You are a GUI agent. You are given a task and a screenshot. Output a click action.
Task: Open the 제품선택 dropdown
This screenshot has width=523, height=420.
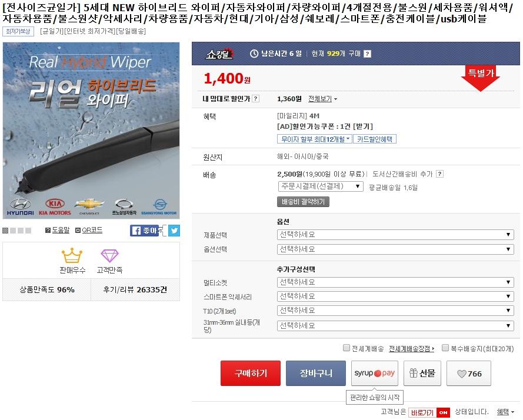395,235
